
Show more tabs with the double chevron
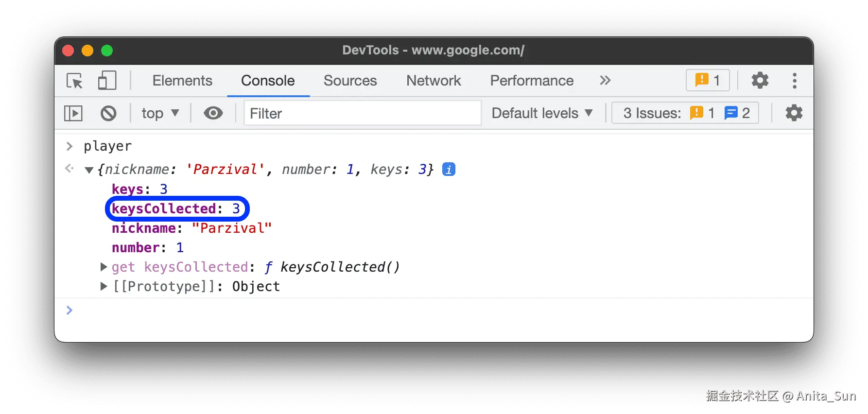tap(605, 81)
